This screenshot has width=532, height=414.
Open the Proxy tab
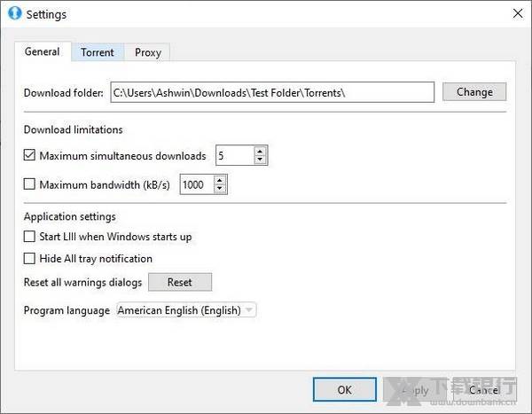148,52
